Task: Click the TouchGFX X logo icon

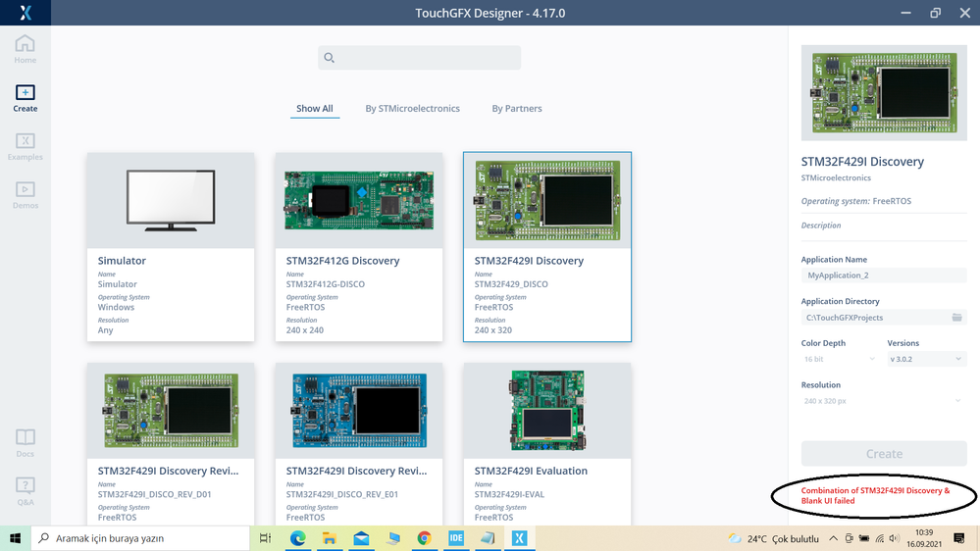Action: pos(25,13)
